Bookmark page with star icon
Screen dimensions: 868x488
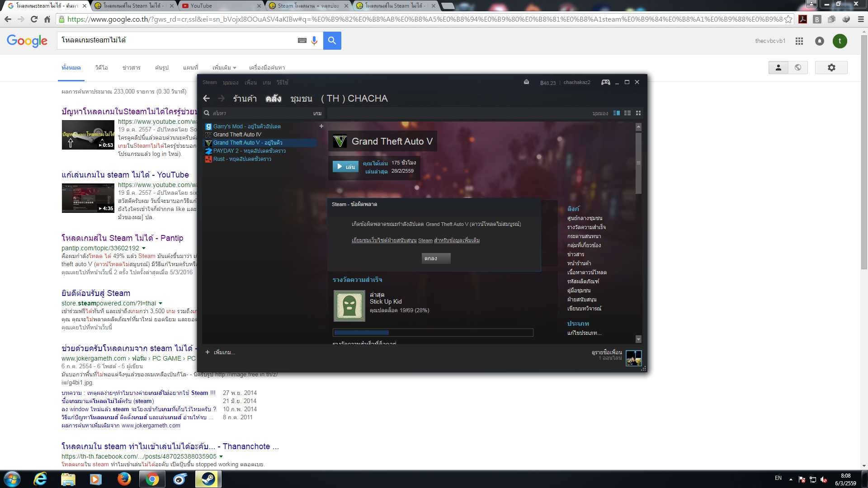click(x=788, y=19)
